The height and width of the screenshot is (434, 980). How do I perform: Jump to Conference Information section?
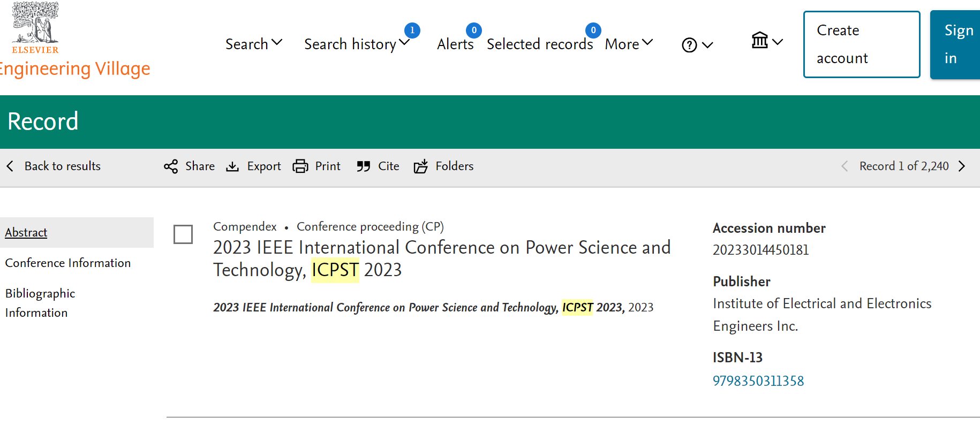click(68, 263)
